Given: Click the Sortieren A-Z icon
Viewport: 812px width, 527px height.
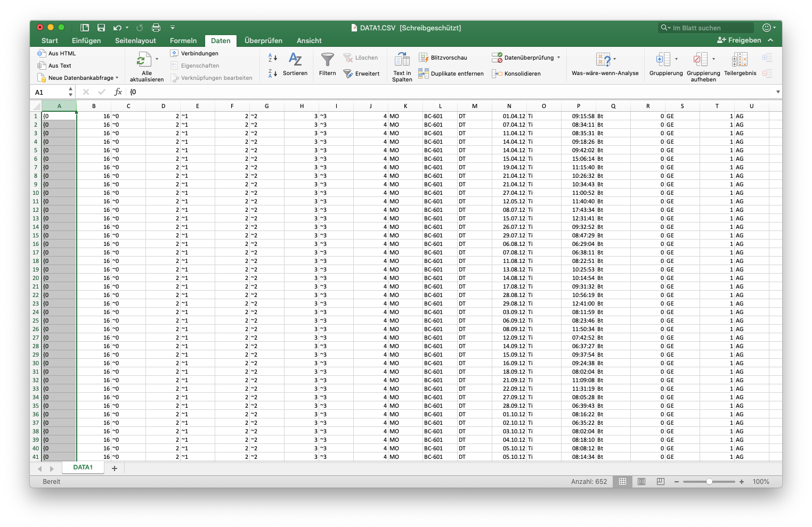Looking at the screenshot, I should [x=295, y=60].
